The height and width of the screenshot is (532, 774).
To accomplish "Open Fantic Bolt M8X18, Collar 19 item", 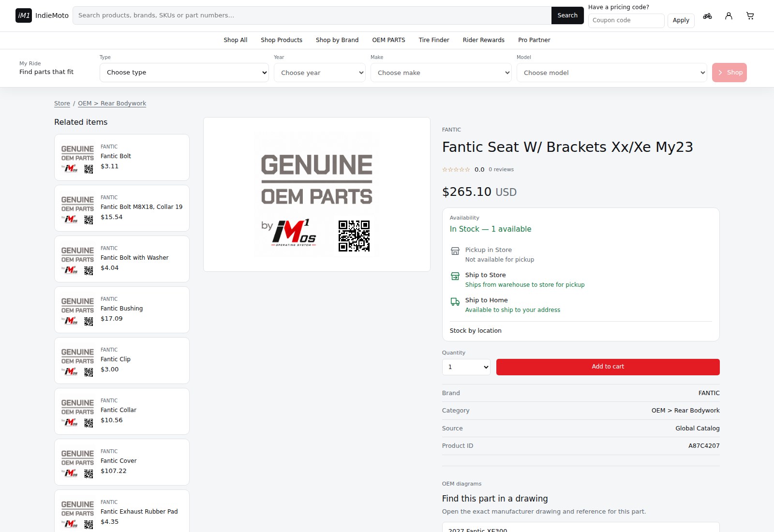I will click(122, 208).
